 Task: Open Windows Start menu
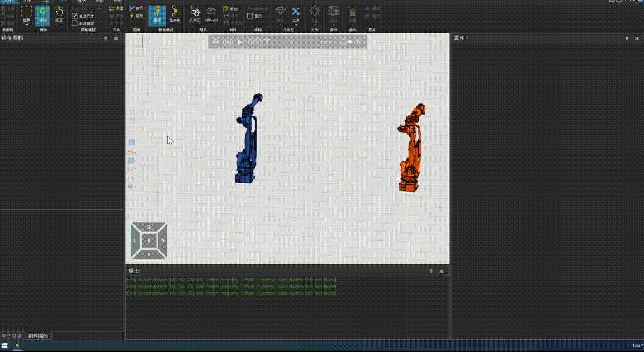pyautogui.click(x=5, y=346)
